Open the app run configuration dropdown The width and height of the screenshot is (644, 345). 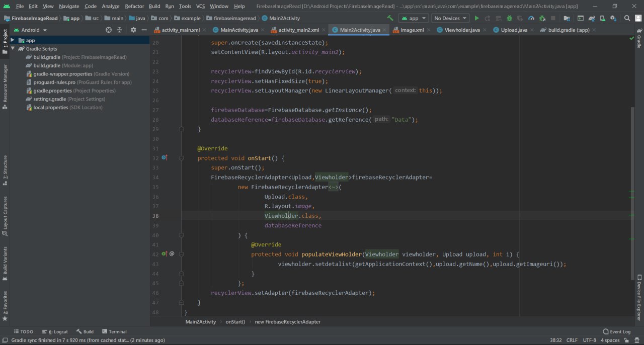click(x=413, y=18)
